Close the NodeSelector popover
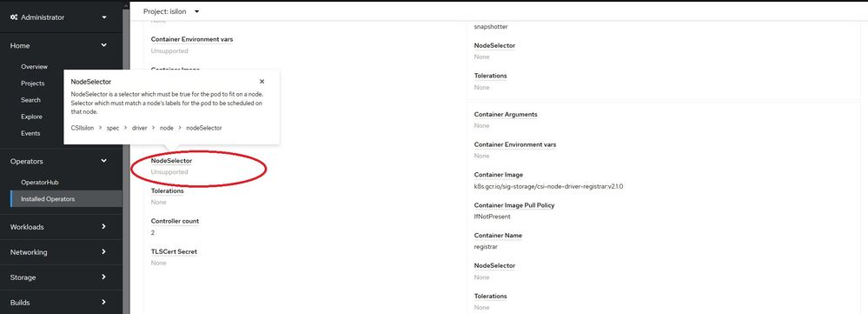The width and height of the screenshot is (868, 314). [x=262, y=82]
